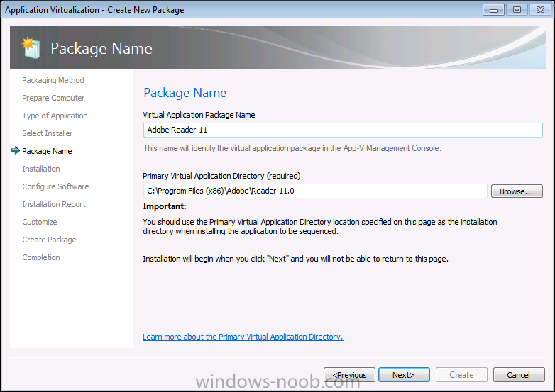Select the Customize step
Screen dimensions: 555x392
click(40, 222)
